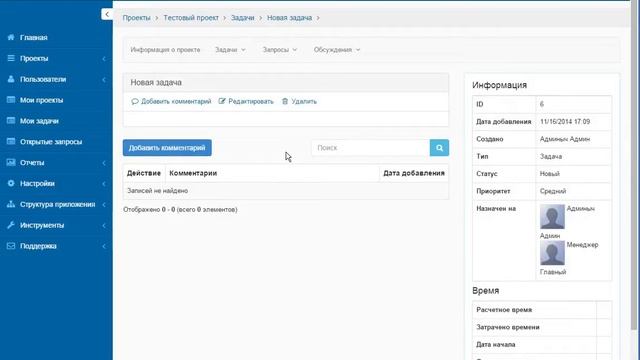The image size is (640, 360).
Task: Open Пользователи in the sidebar
Action: (x=43, y=79)
